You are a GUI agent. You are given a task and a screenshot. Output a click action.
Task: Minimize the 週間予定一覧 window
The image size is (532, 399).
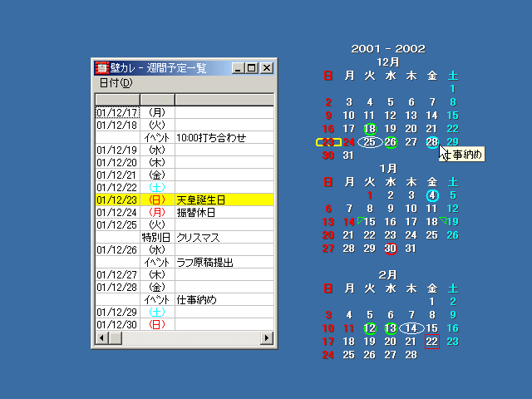coord(239,68)
